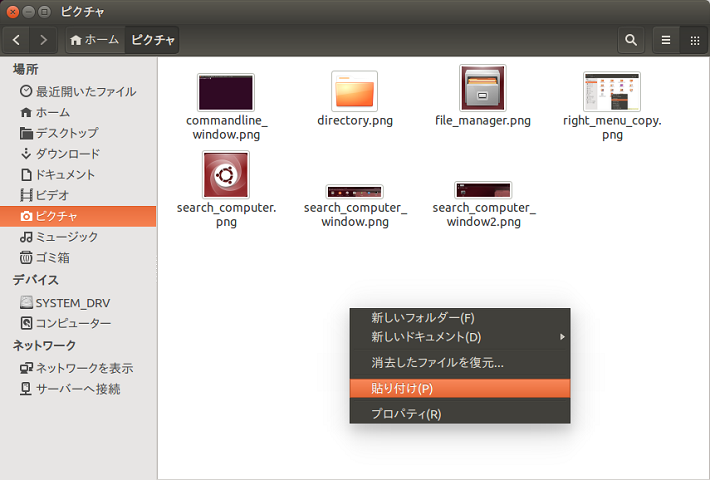710x480 pixels.
Task: Switch to grid view button
Action: pyautogui.click(x=694, y=40)
